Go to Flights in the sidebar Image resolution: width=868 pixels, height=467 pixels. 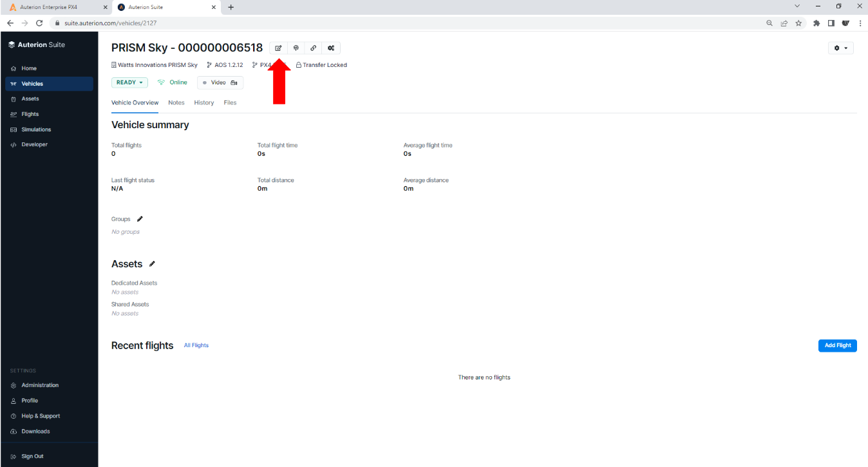[30, 114]
